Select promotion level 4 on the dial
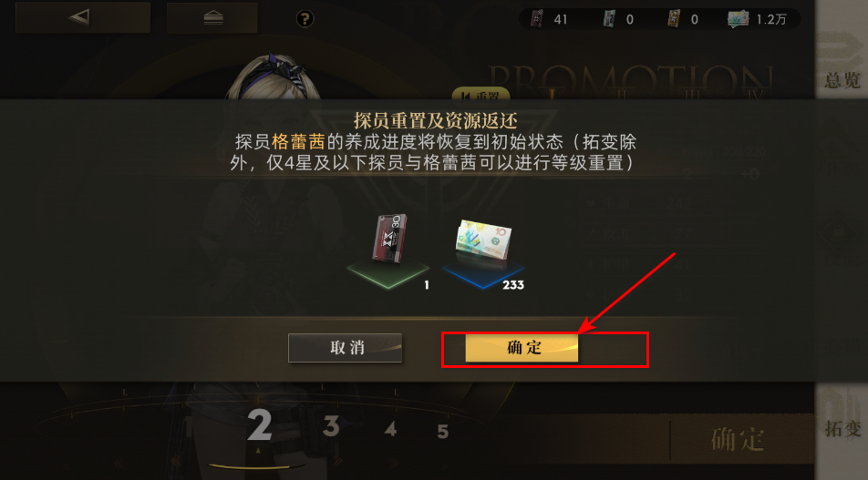 [391, 429]
